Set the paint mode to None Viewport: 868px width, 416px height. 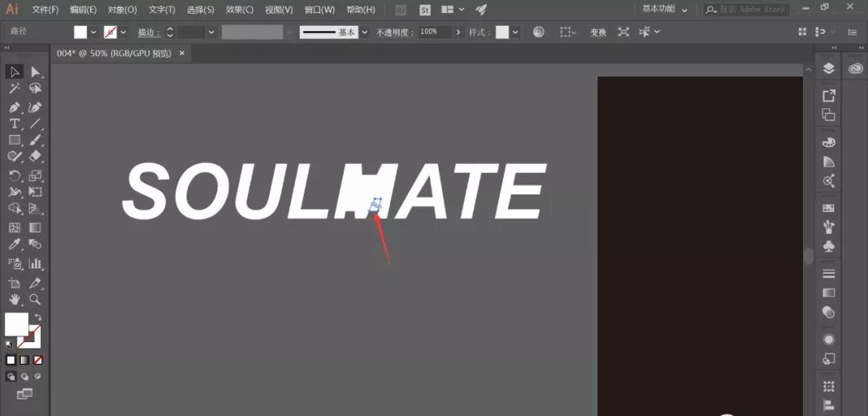click(38, 359)
